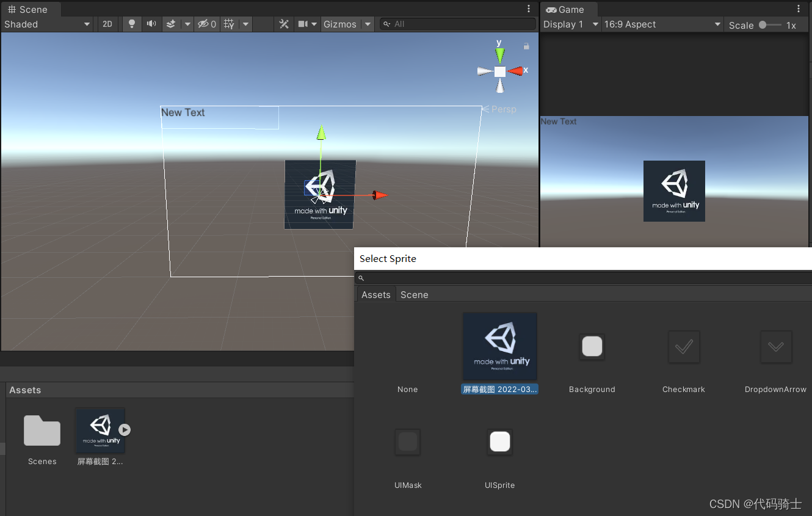This screenshot has height=516, width=812.
Task: Click the Game view Scale slider
Action: (770, 25)
